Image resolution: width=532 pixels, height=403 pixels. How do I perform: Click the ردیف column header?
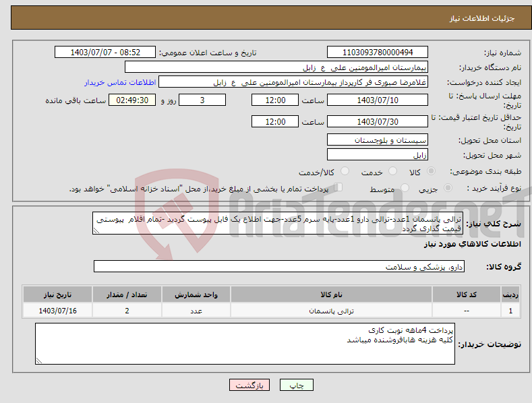click(510, 294)
